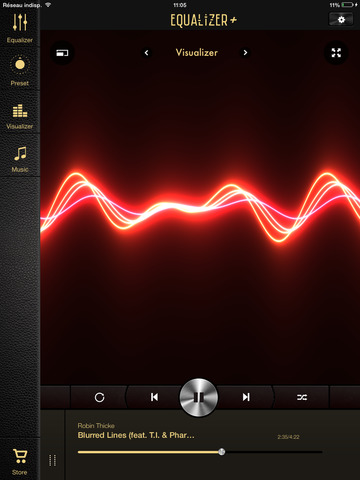360x480 pixels.
Task: Open the Store shopping cart
Action: (20, 462)
